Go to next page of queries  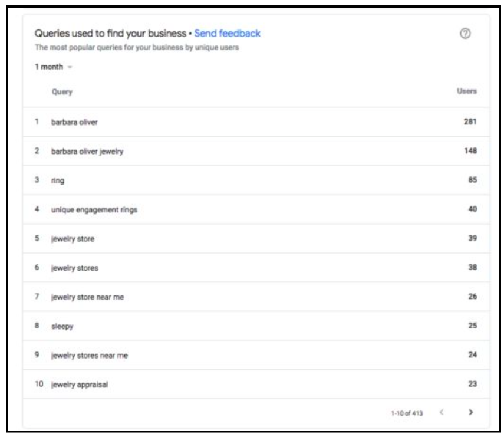click(x=470, y=412)
